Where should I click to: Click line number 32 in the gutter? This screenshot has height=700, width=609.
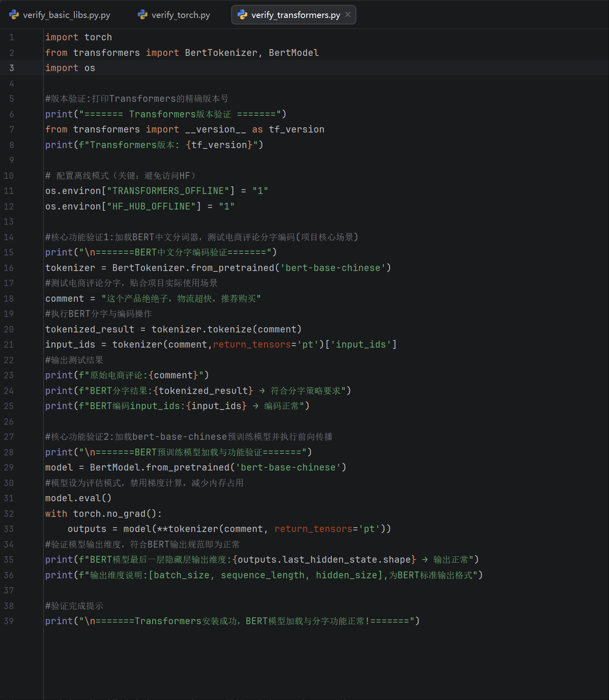(9, 514)
